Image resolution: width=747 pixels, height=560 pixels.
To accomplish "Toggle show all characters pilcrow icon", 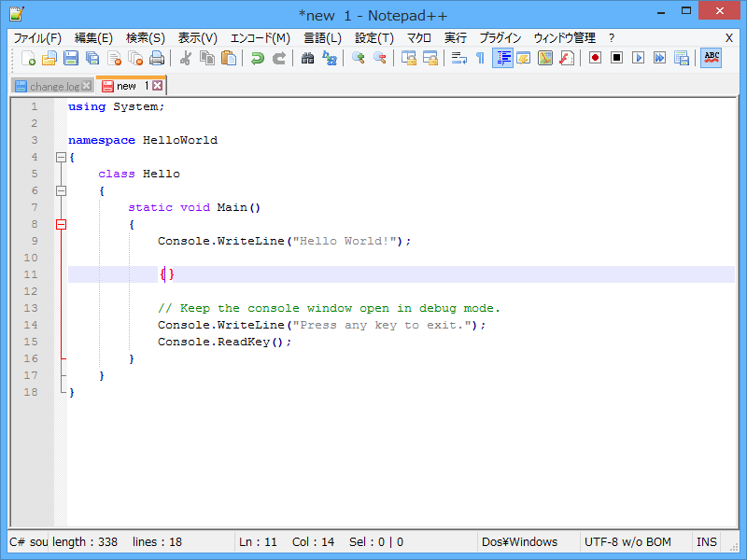I will click(x=480, y=58).
